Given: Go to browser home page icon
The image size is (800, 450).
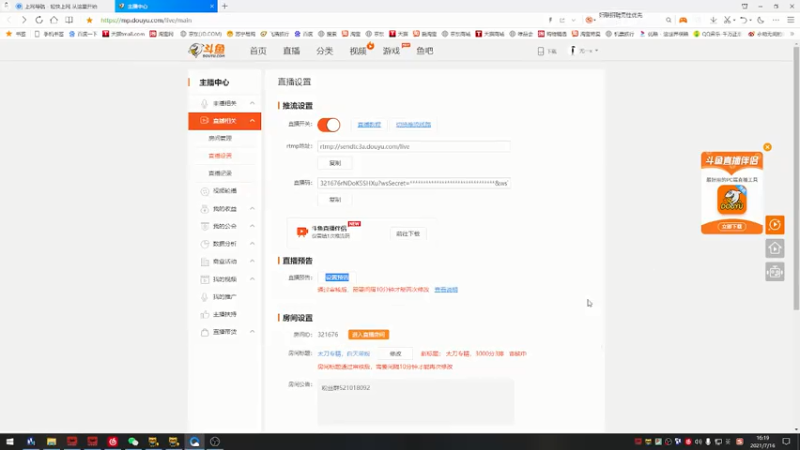Looking at the screenshot, I should click(54, 20).
